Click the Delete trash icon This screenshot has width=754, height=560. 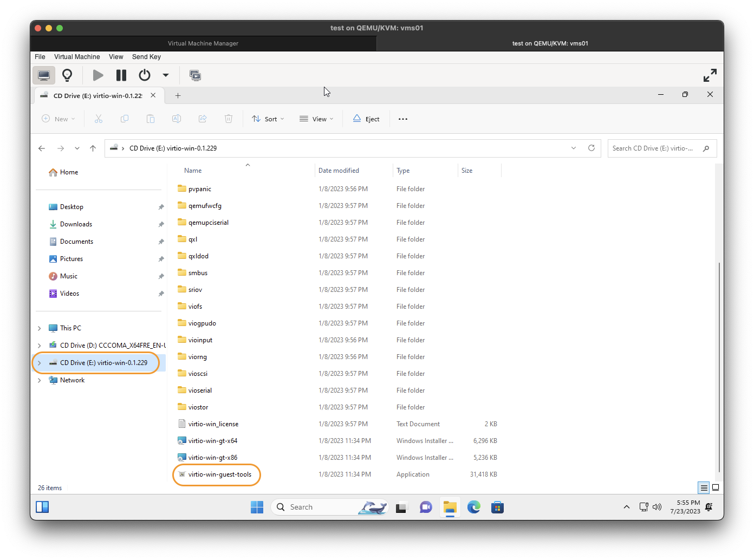(x=229, y=119)
